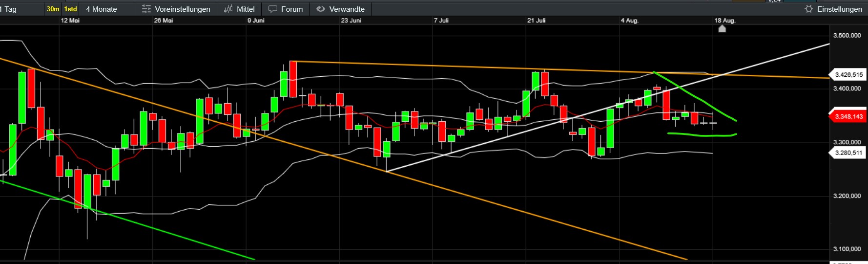Click the 21 Juli date label

[x=537, y=21]
